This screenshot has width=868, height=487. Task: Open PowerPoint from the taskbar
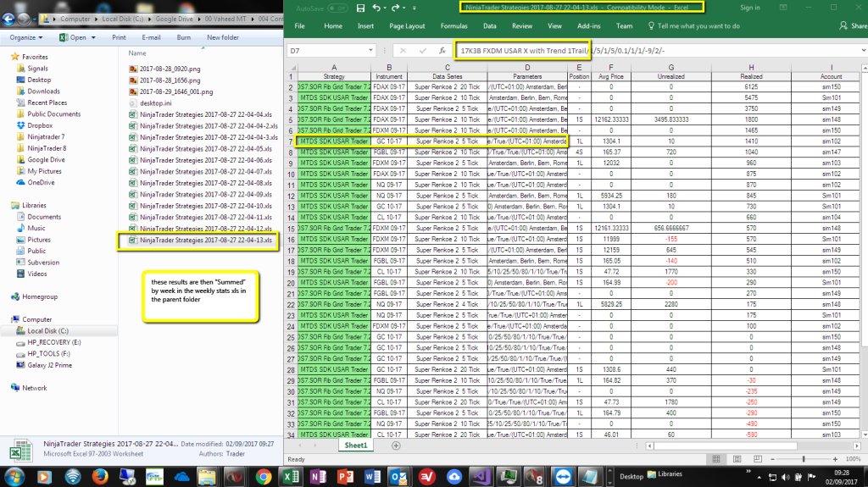pos(346,476)
